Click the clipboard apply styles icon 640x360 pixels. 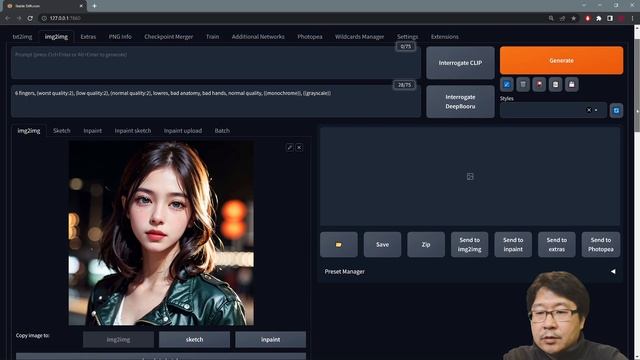tap(556, 84)
